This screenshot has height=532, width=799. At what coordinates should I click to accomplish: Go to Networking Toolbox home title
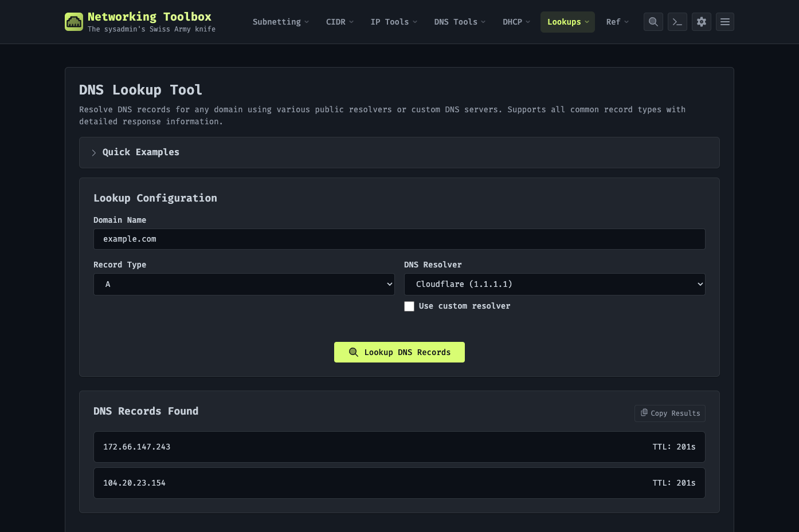pos(150,17)
